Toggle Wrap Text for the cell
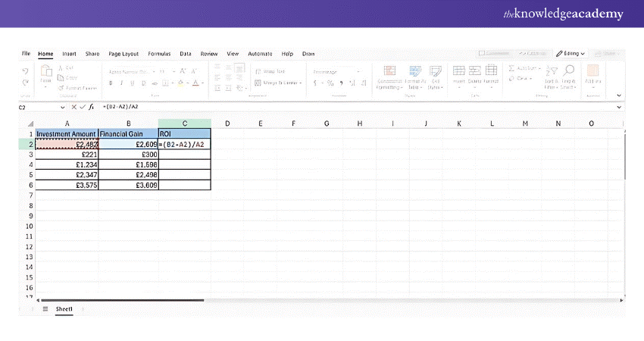The image size is (644, 341). pos(270,70)
